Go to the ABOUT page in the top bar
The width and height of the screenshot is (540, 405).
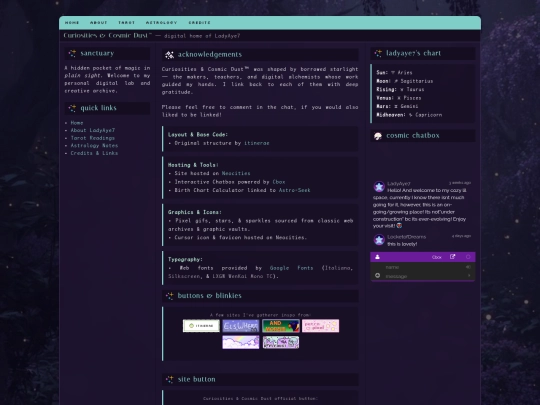(98, 23)
